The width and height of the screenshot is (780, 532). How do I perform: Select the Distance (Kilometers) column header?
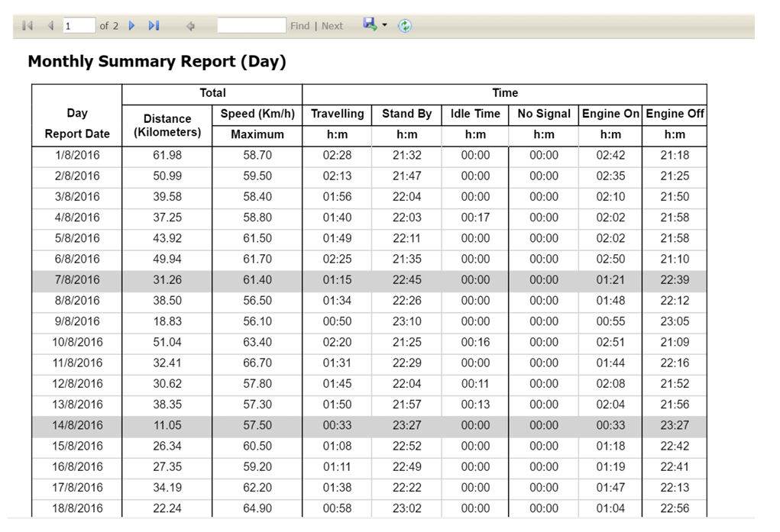click(x=167, y=125)
